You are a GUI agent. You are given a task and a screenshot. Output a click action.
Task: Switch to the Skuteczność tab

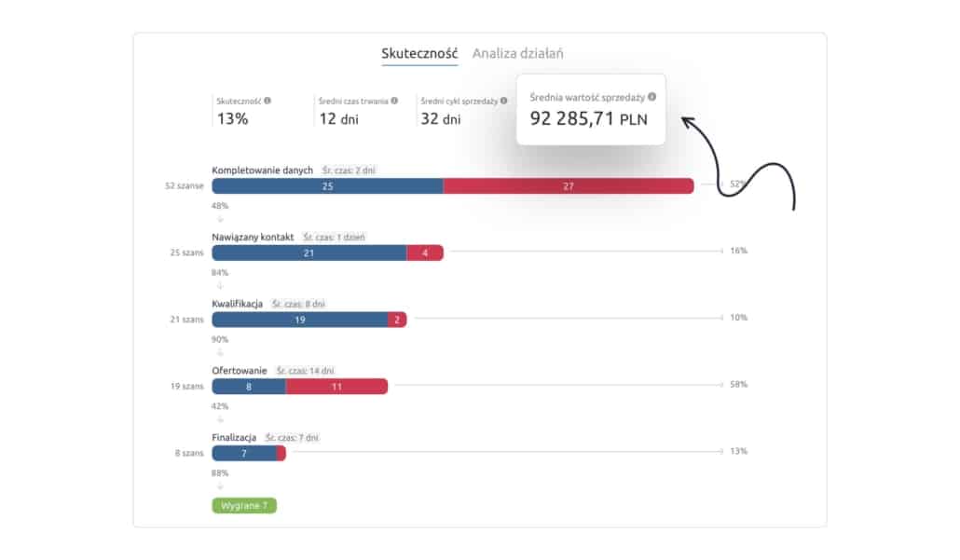(x=419, y=54)
